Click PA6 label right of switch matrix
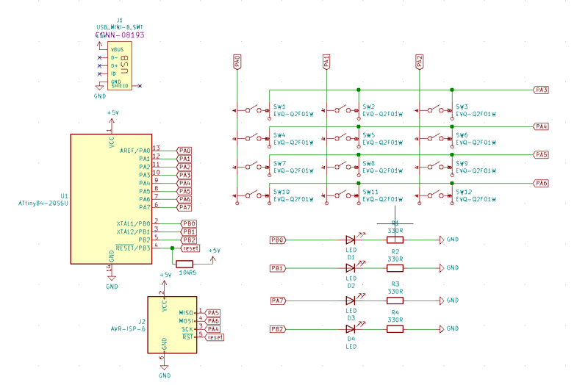Image resolution: width=588 pixels, height=385 pixels. pyautogui.click(x=541, y=183)
